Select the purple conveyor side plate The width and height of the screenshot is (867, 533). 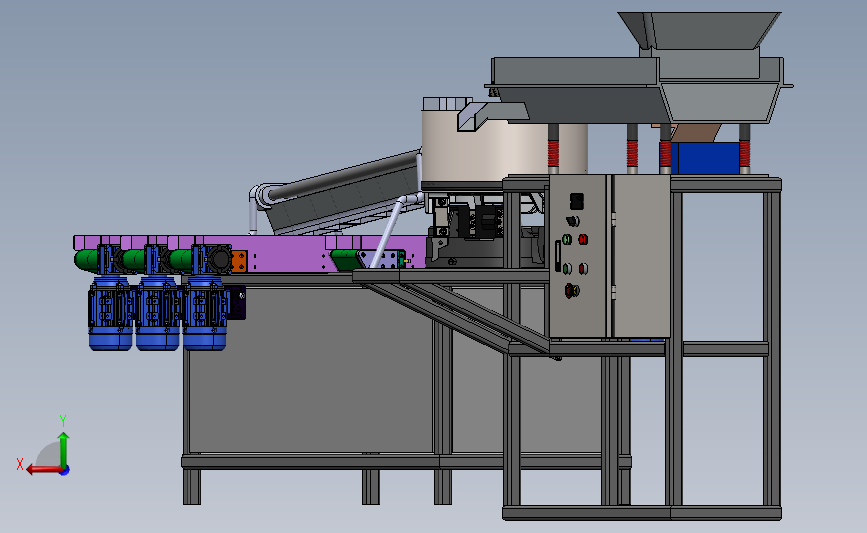[288, 254]
